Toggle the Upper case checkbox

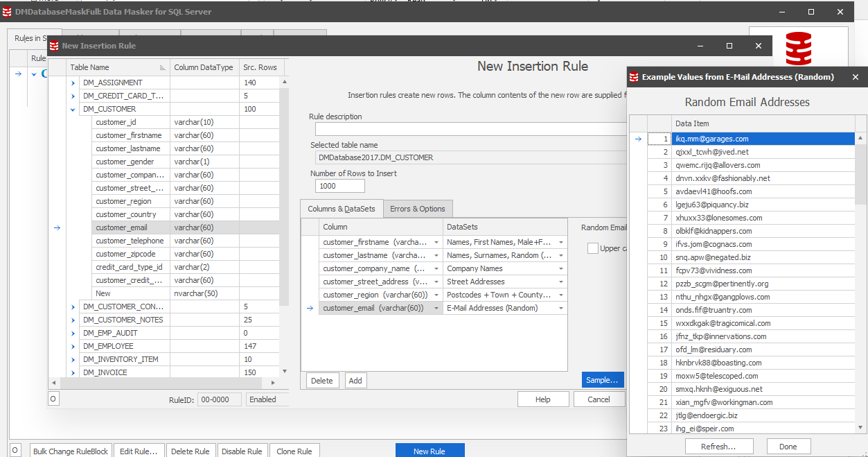tap(593, 248)
